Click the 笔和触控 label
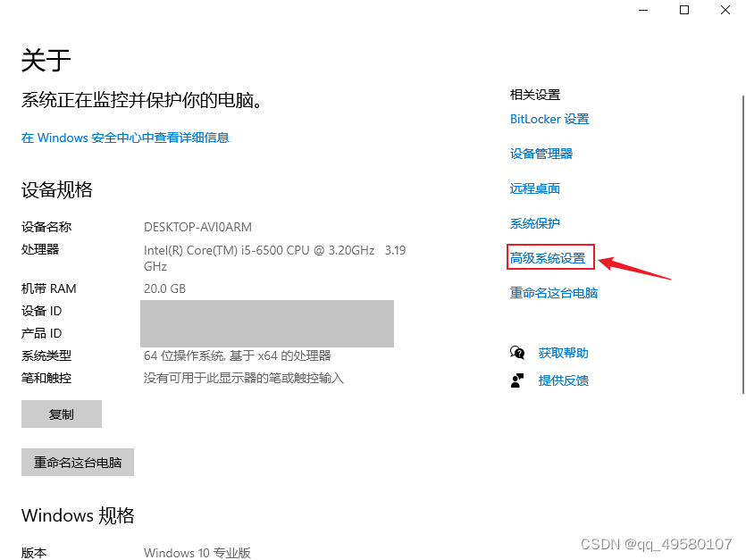Viewport: 746px width, 560px height. 46,378
